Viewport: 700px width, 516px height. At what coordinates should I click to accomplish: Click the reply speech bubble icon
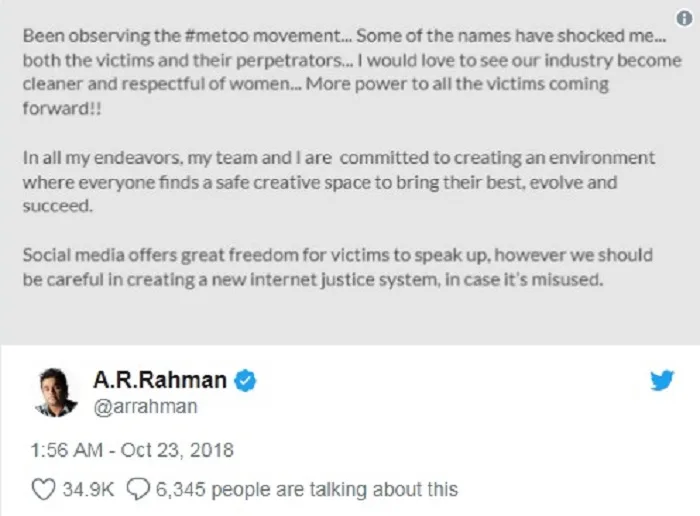(x=139, y=490)
